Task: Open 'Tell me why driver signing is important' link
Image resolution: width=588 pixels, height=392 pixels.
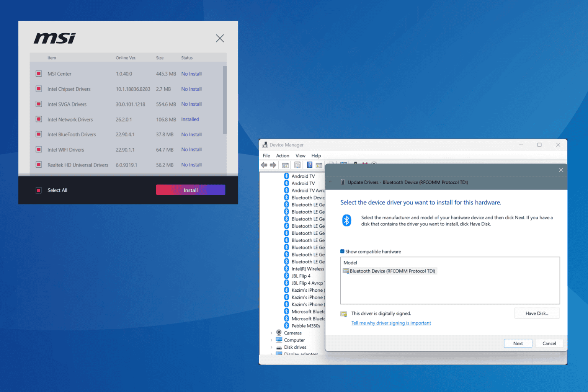Action: (391, 323)
